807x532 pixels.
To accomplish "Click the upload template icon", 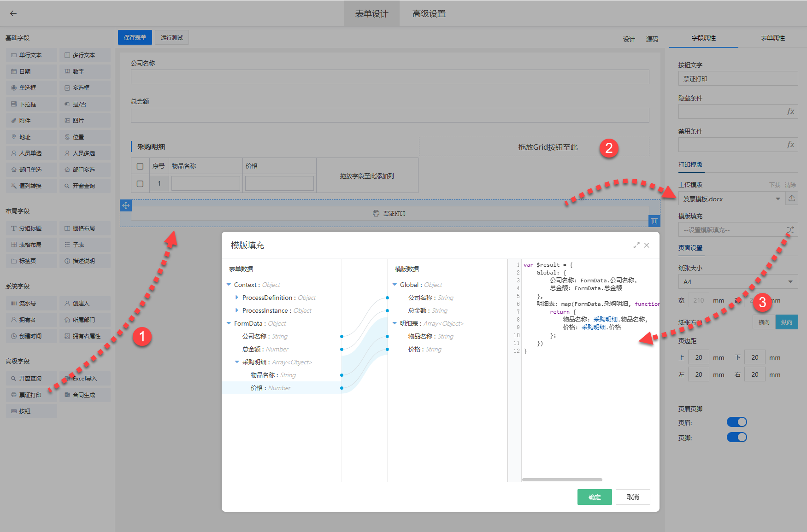I will pos(791,199).
